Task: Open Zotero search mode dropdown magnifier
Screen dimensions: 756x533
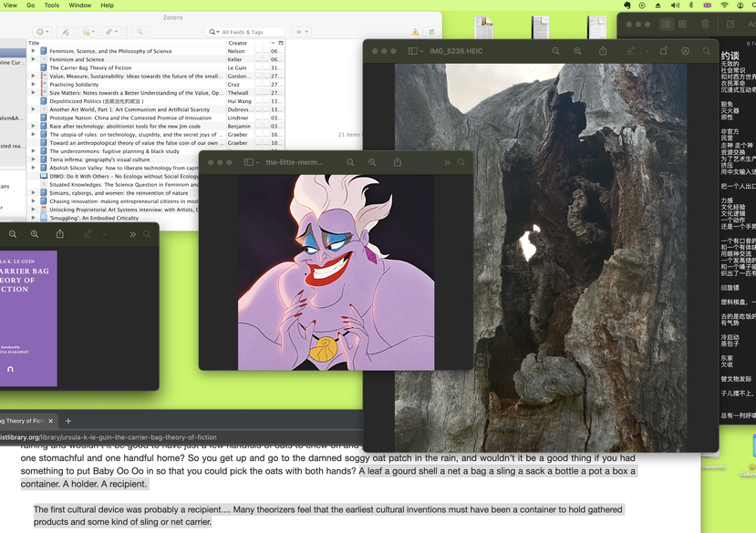Action: pos(214,32)
